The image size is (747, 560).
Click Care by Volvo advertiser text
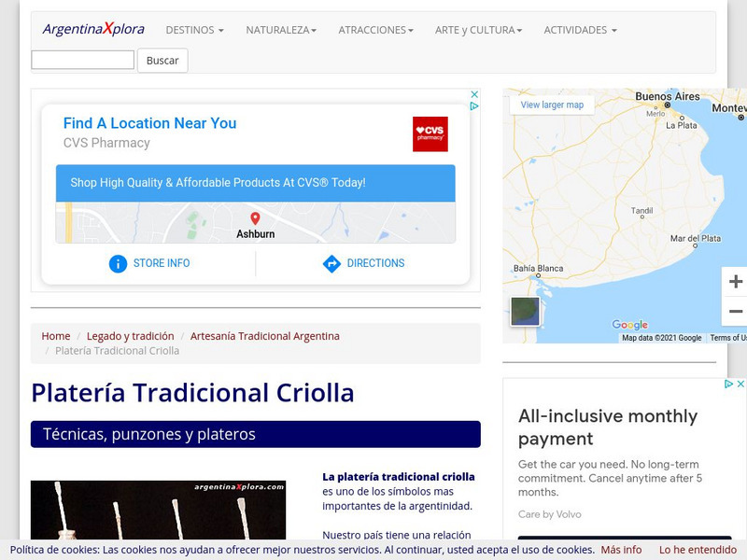coord(550,514)
